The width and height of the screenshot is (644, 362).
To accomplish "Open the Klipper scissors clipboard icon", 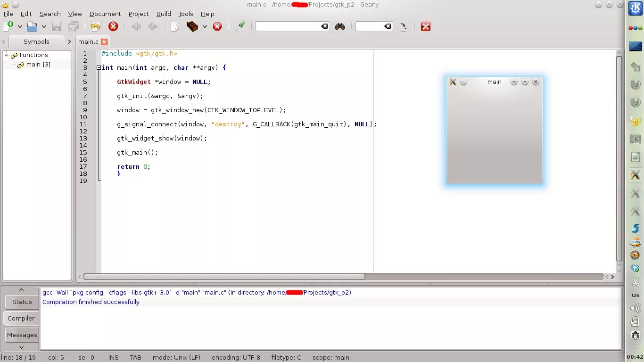I will [635, 282].
